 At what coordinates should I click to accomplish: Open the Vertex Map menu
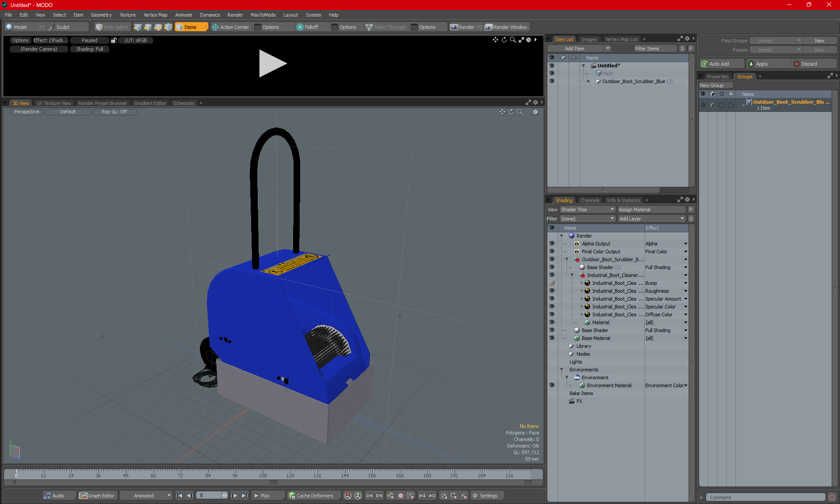(155, 15)
